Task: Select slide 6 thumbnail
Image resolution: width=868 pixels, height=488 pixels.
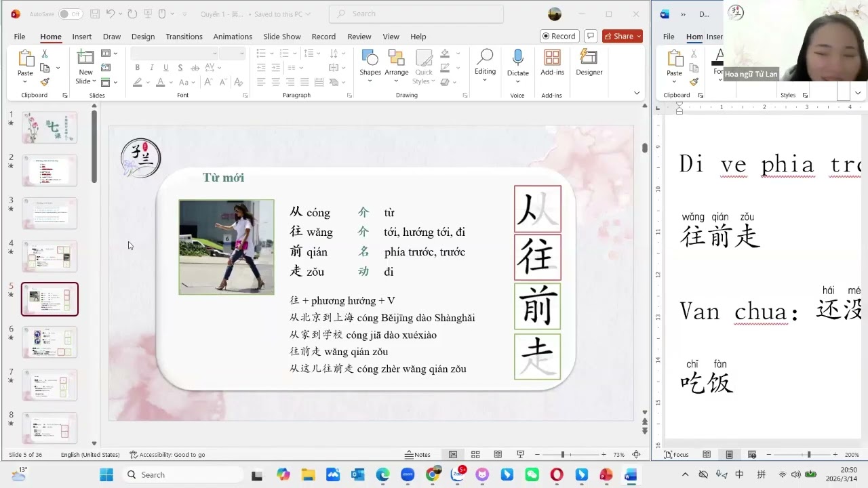Action: pos(50,342)
